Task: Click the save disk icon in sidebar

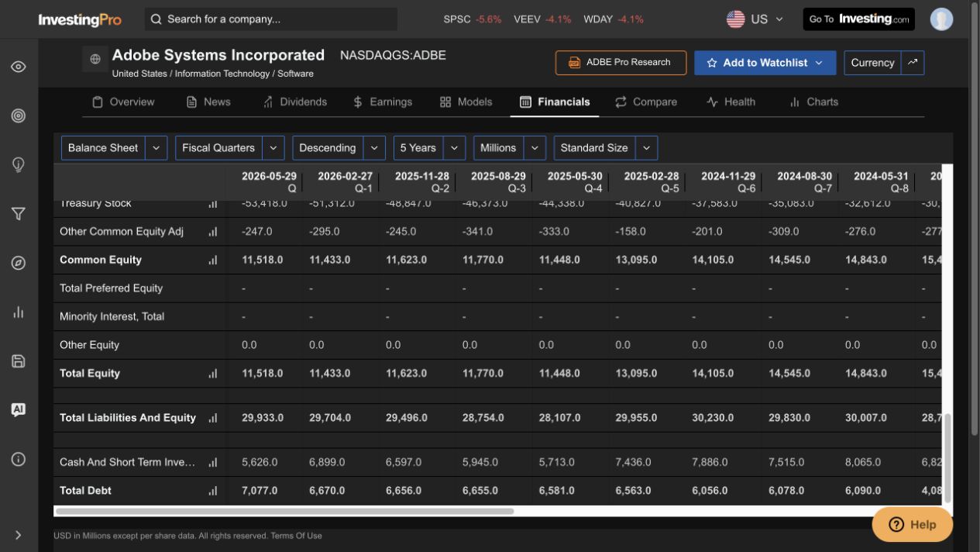Action: tap(19, 361)
